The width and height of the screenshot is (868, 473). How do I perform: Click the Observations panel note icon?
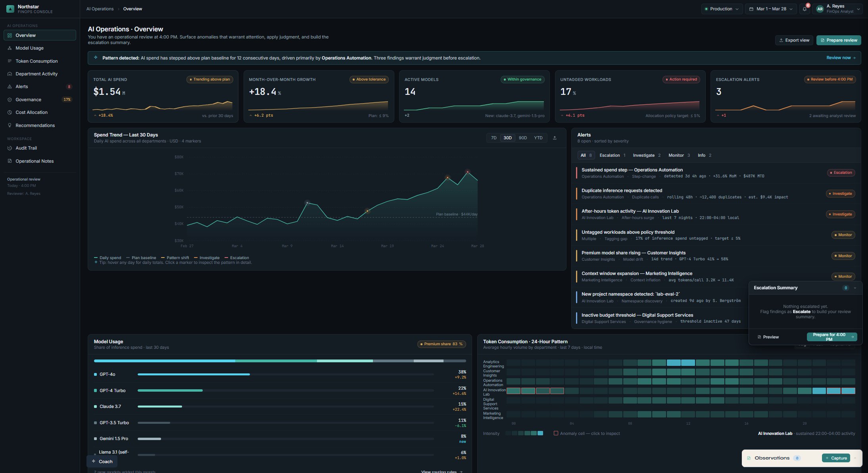(x=749, y=458)
